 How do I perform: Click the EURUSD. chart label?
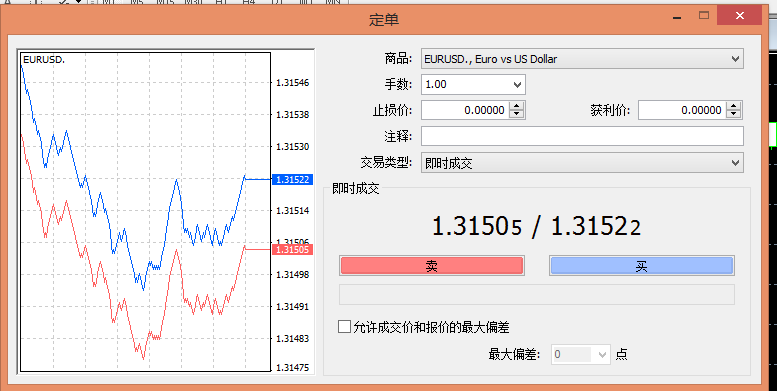coord(44,60)
